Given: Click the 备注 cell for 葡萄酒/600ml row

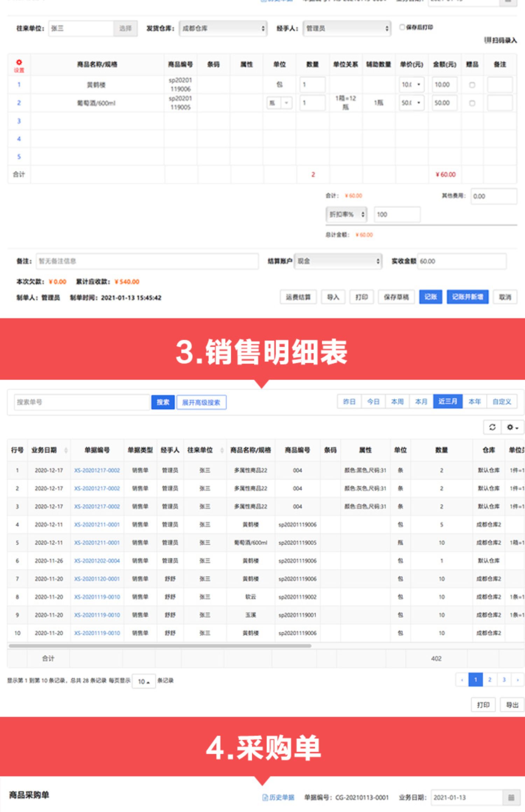Looking at the screenshot, I should click(500, 103).
